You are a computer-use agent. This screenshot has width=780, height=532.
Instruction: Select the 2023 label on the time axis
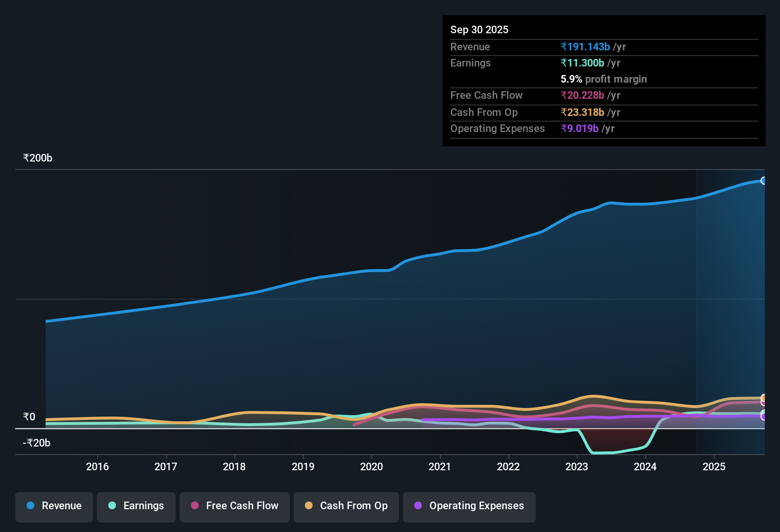tap(576, 467)
